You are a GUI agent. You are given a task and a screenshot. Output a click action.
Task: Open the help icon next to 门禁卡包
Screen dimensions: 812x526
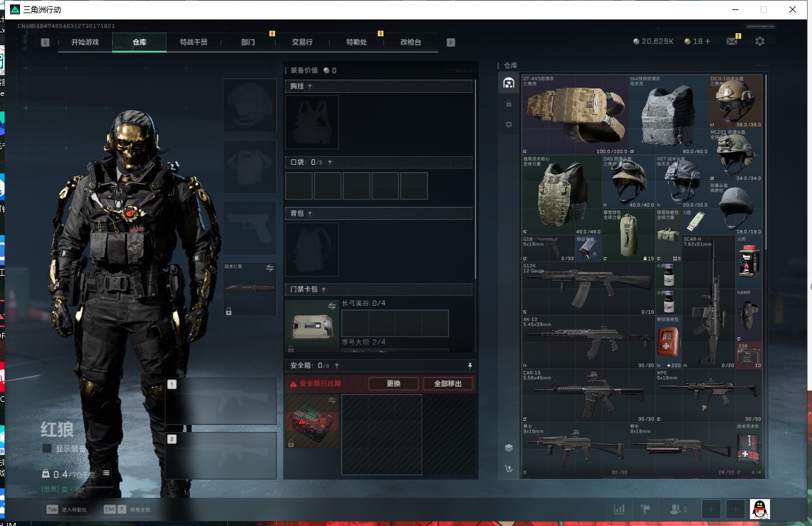pos(323,290)
